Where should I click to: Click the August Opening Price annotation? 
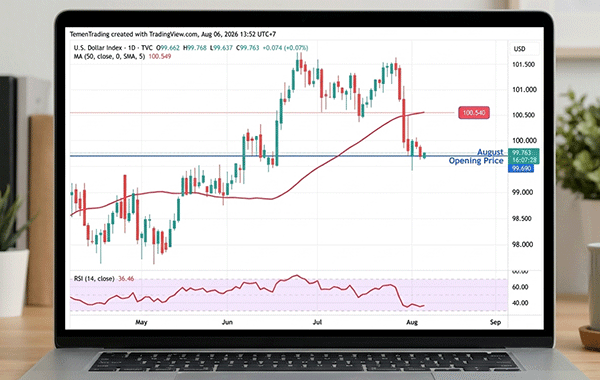[x=476, y=157]
